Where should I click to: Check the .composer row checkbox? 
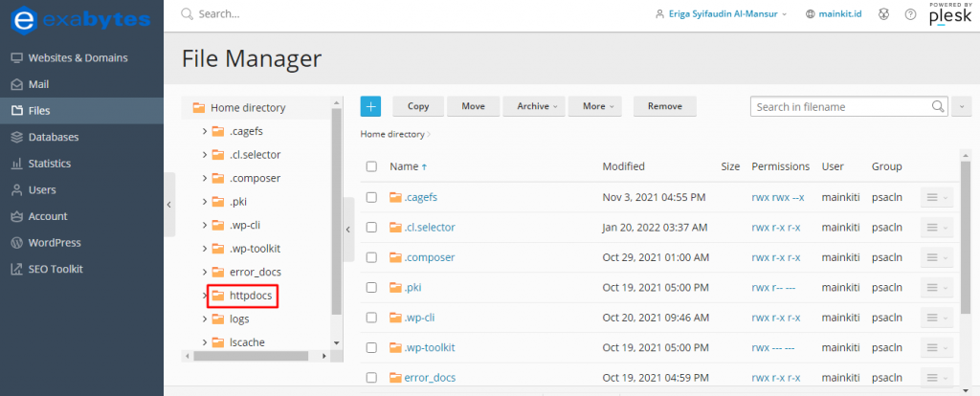click(x=372, y=257)
